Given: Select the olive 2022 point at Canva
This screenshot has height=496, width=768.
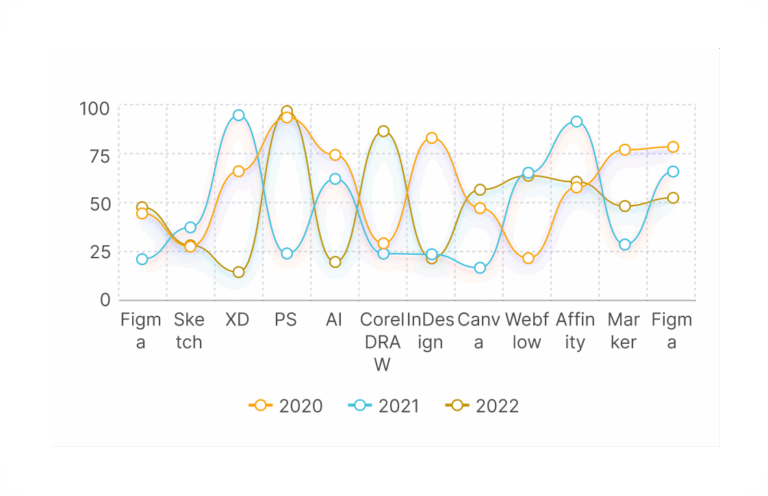Looking at the screenshot, I should pyautogui.click(x=480, y=190).
